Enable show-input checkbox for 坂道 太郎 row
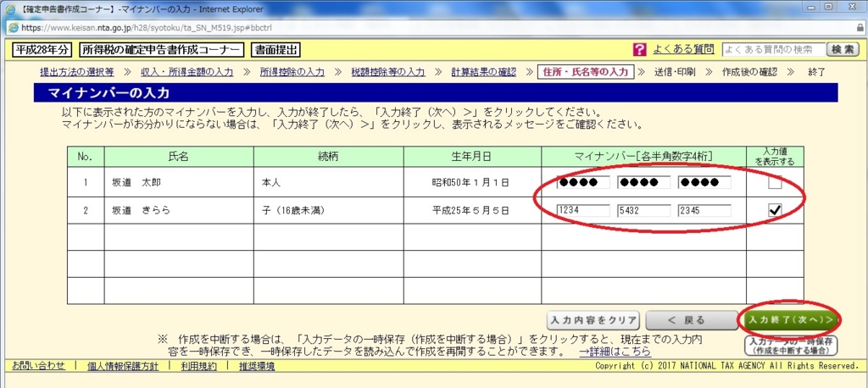 (x=775, y=182)
